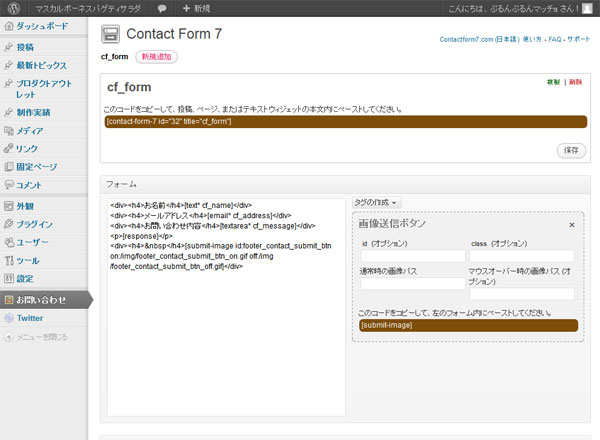Click the WordPress logo in the admin bar
The image size is (600, 440).
(x=10, y=8)
